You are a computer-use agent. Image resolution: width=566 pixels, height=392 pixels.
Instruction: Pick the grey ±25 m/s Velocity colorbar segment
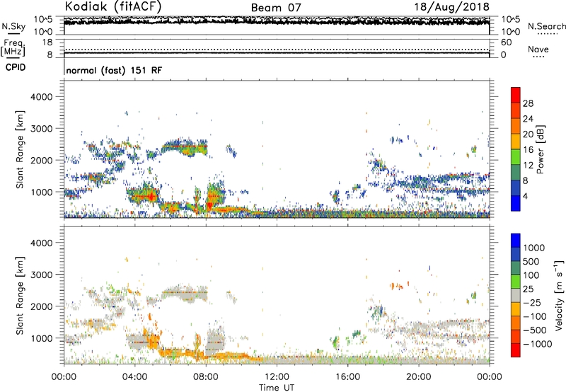(x=516, y=296)
